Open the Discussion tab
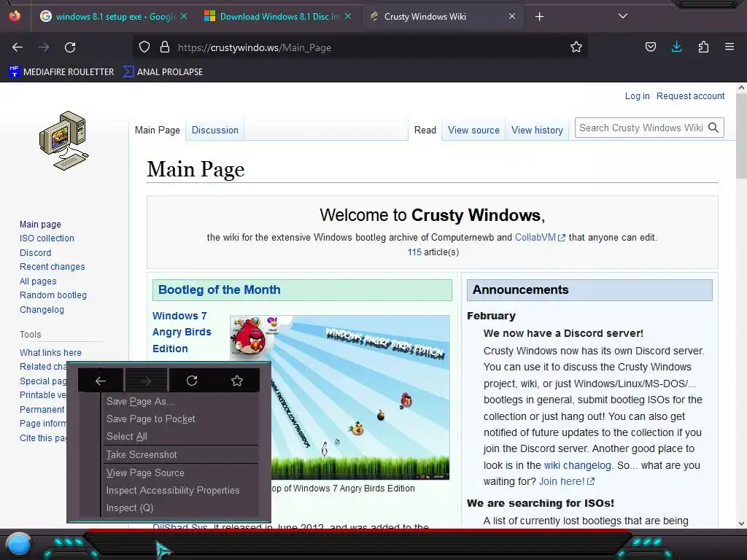 click(215, 130)
